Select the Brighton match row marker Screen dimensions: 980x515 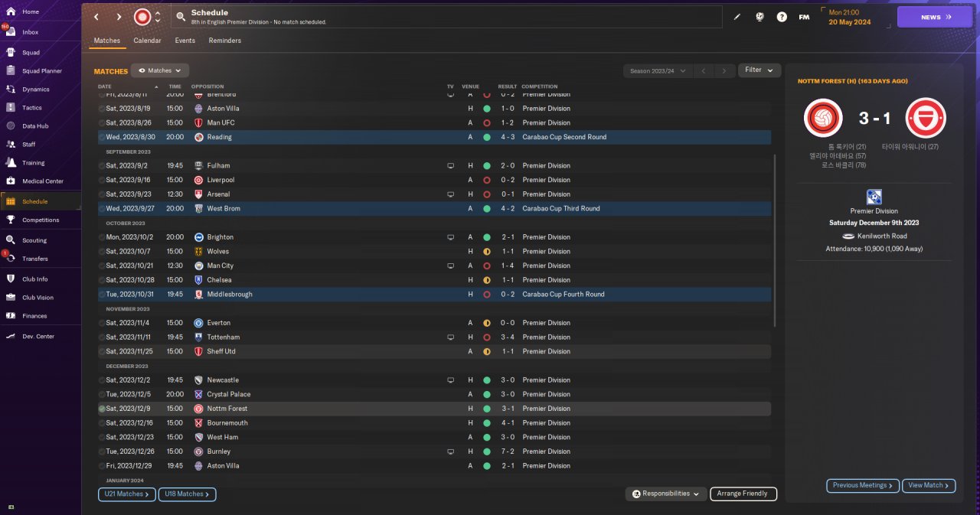click(x=102, y=237)
